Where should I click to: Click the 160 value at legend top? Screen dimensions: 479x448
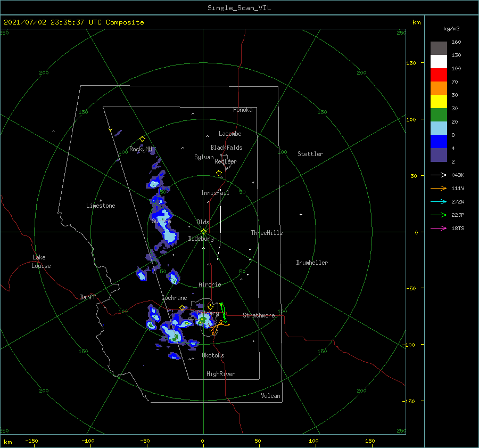pos(456,42)
